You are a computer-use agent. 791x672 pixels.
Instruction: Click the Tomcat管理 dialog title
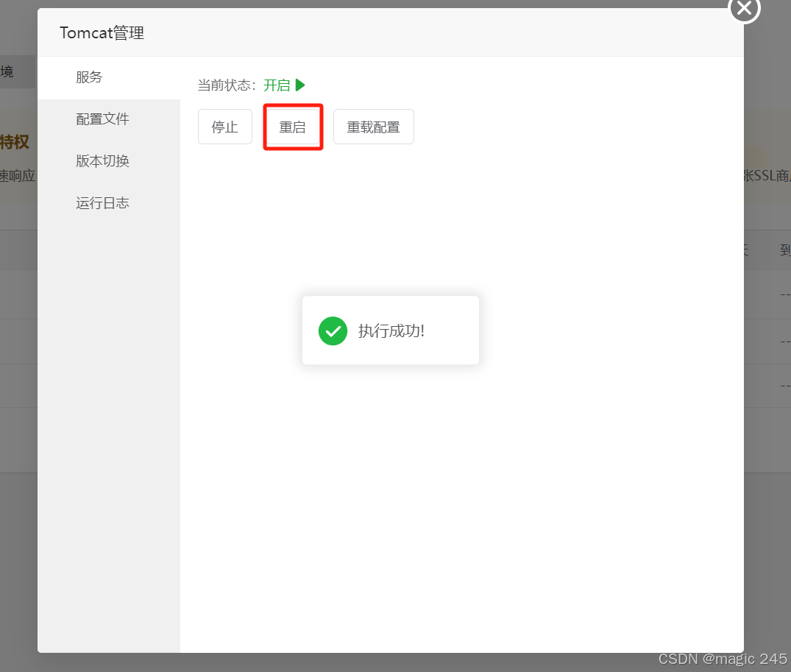coord(102,33)
